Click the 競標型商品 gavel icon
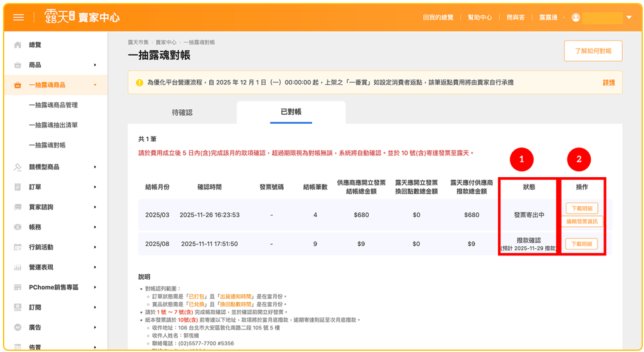The width and height of the screenshot is (644, 352). 18,167
